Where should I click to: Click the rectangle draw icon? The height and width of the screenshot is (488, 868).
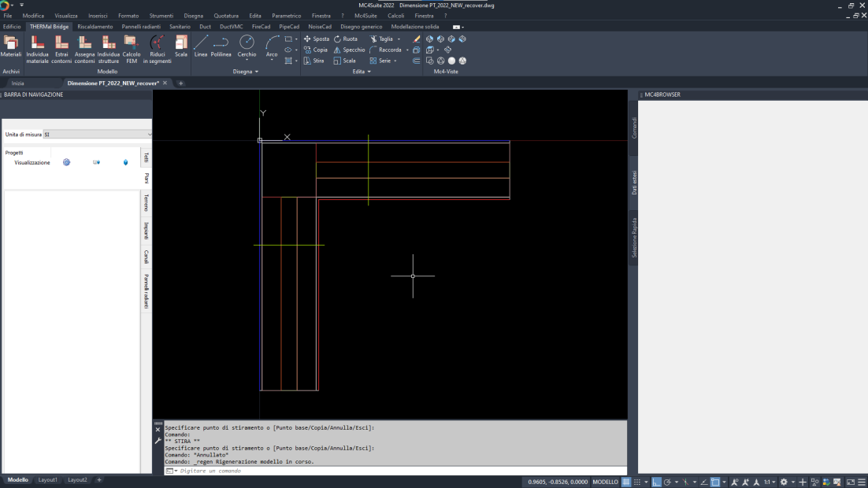pos(288,39)
